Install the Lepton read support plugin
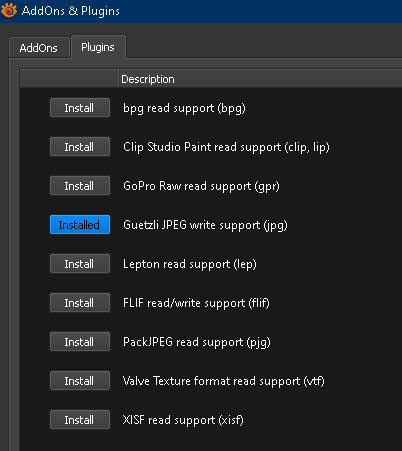The image size is (402, 451). pyautogui.click(x=80, y=264)
